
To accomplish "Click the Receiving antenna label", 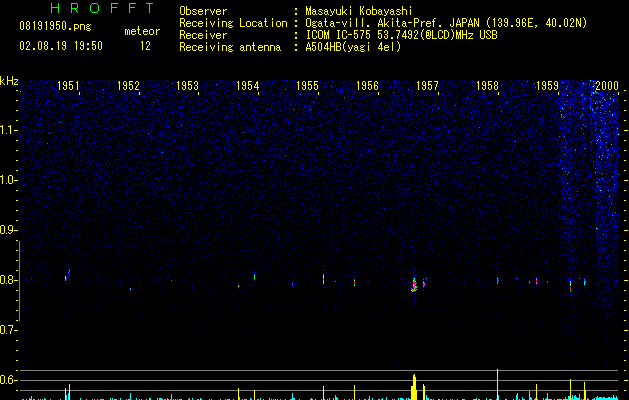I will pos(230,47).
